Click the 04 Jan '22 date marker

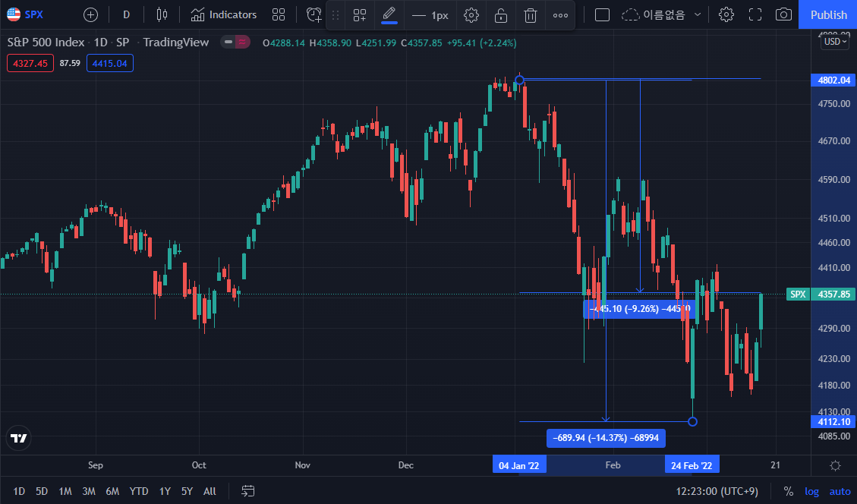coord(518,465)
